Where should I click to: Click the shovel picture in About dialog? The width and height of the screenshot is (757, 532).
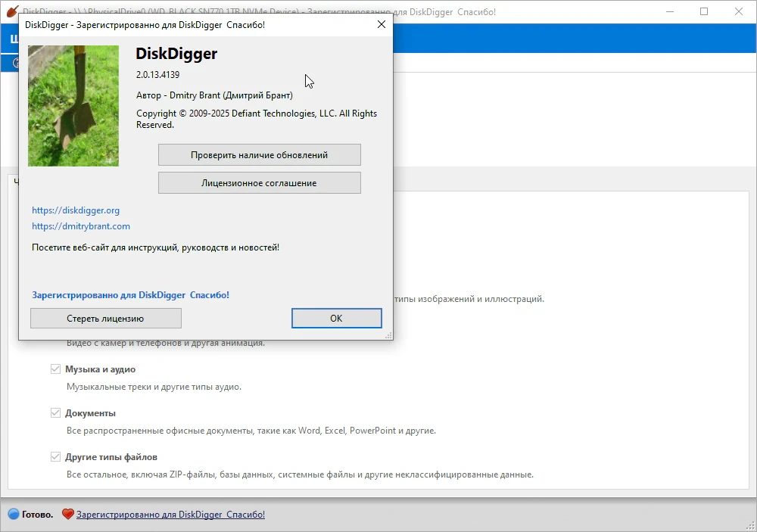click(73, 106)
